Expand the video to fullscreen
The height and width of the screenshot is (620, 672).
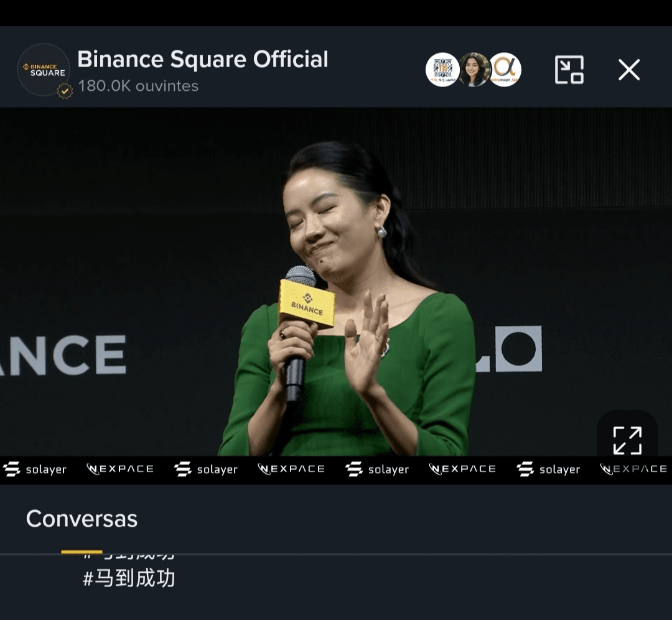(627, 440)
